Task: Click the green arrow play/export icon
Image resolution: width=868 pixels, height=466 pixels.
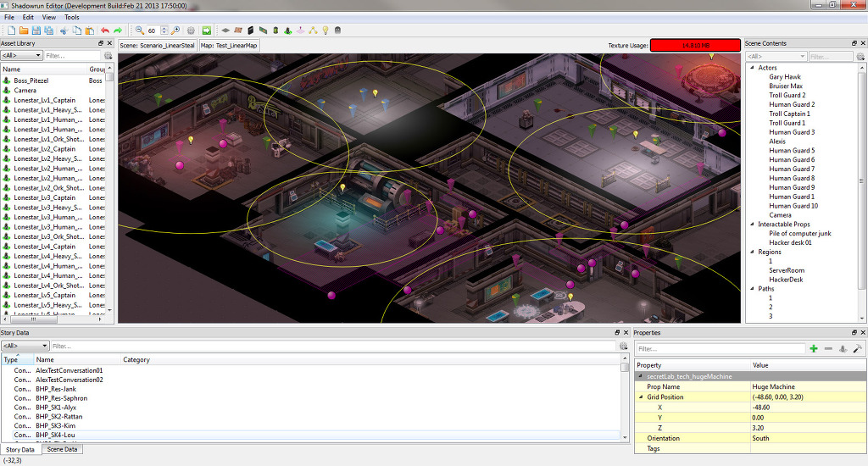Action: click(x=207, y=31)
